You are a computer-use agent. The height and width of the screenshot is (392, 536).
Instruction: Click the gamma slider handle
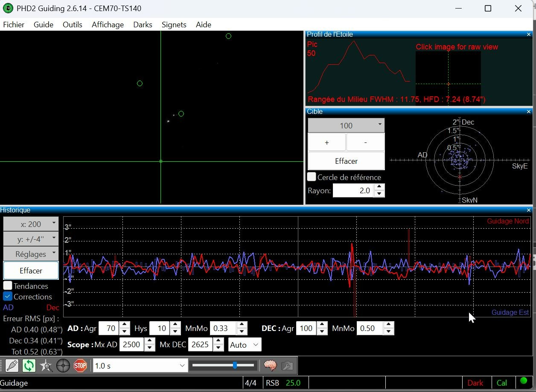(235, 365)
